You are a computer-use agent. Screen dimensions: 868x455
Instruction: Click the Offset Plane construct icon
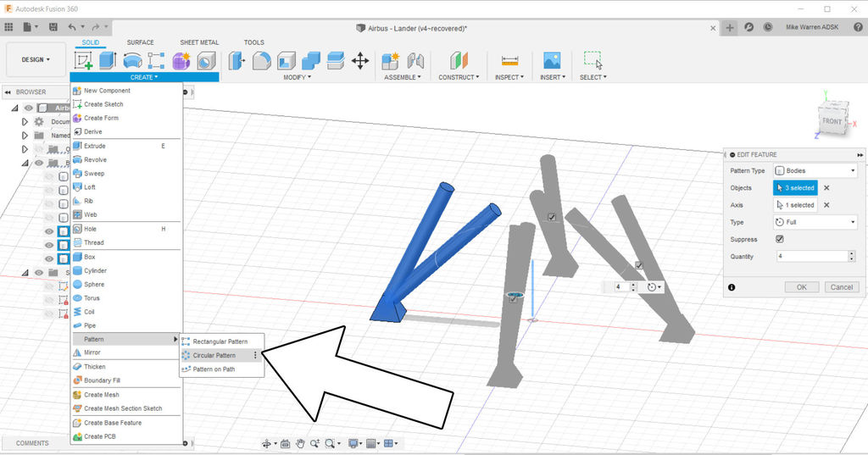[x=459, y=60]
